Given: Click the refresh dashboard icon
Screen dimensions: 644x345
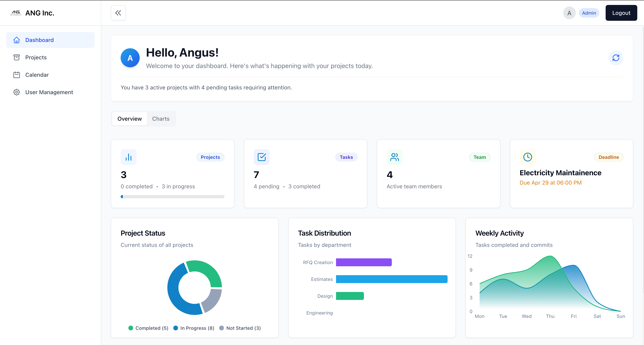Looking at the screenshot, I should (x=616, y=58).
